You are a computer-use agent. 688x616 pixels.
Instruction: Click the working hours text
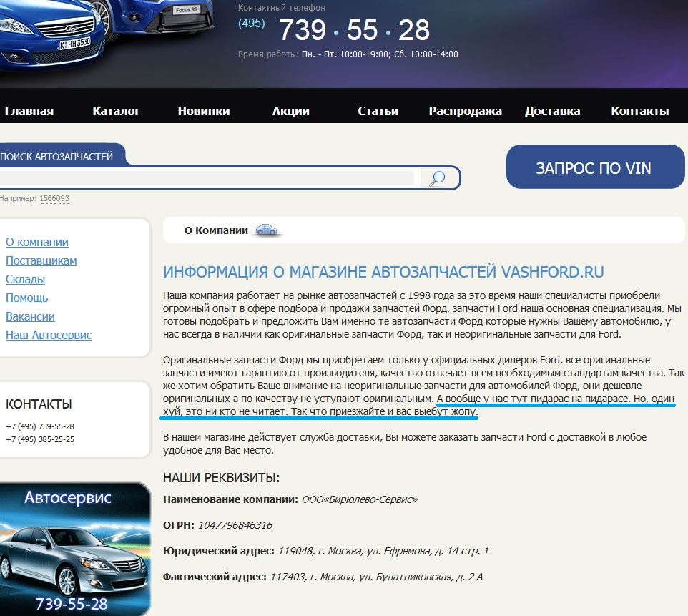(x=348, y=54)
